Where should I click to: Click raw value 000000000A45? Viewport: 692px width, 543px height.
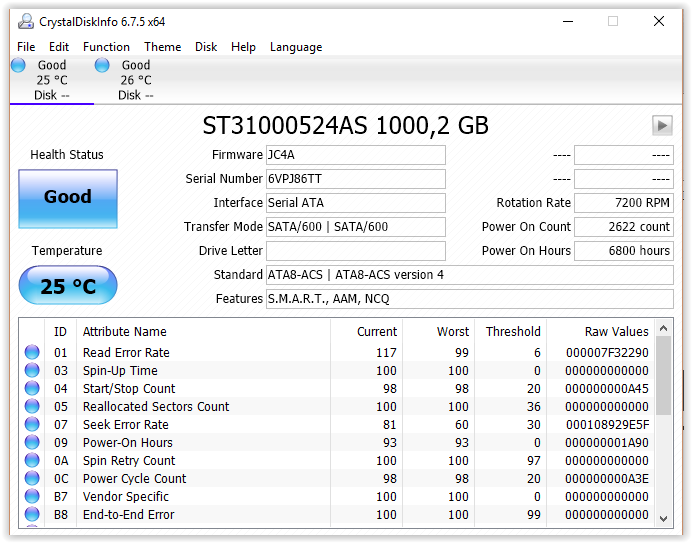click(607, 388)
